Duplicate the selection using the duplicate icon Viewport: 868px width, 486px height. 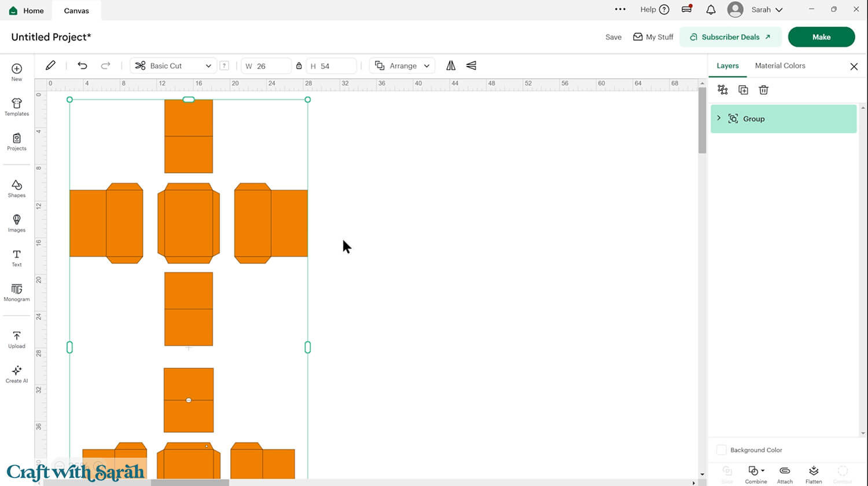coord(743,90)
